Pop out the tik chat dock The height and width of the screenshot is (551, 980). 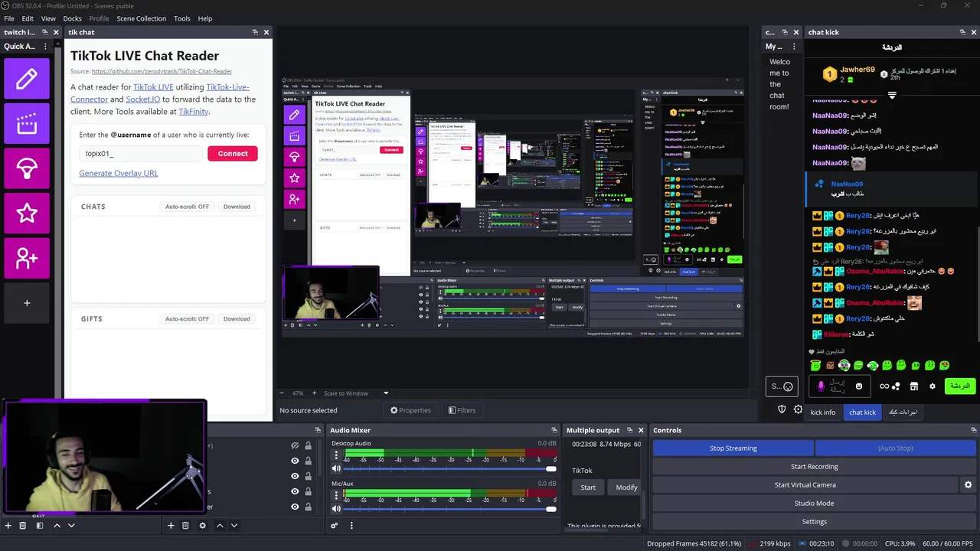[x=255, y=32]
